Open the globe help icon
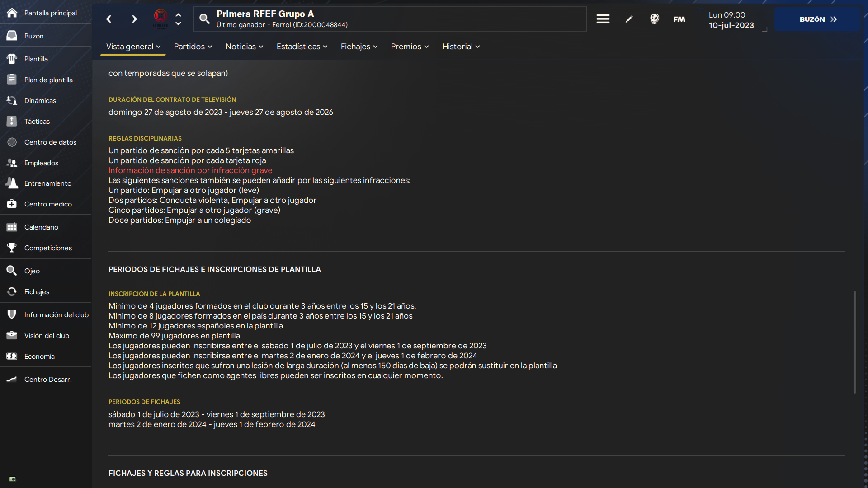The height and width of the screenshot is (488, 868). (x=654, y=19)
